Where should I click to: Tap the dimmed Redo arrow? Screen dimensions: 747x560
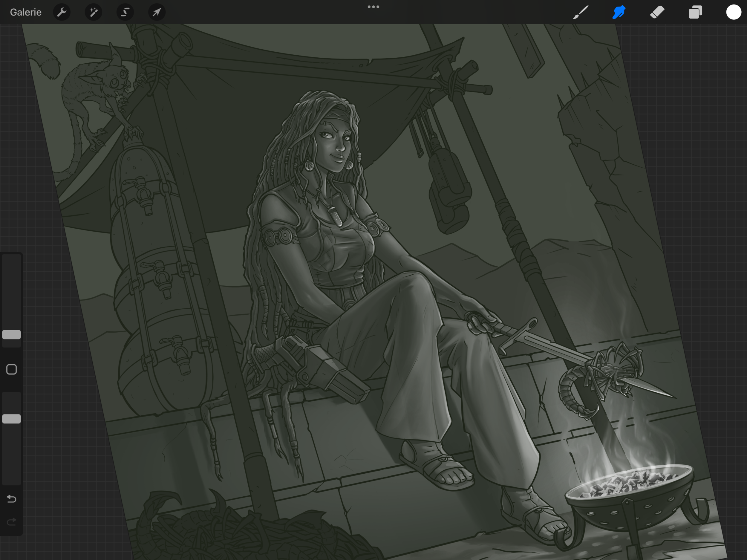point(11,522)
